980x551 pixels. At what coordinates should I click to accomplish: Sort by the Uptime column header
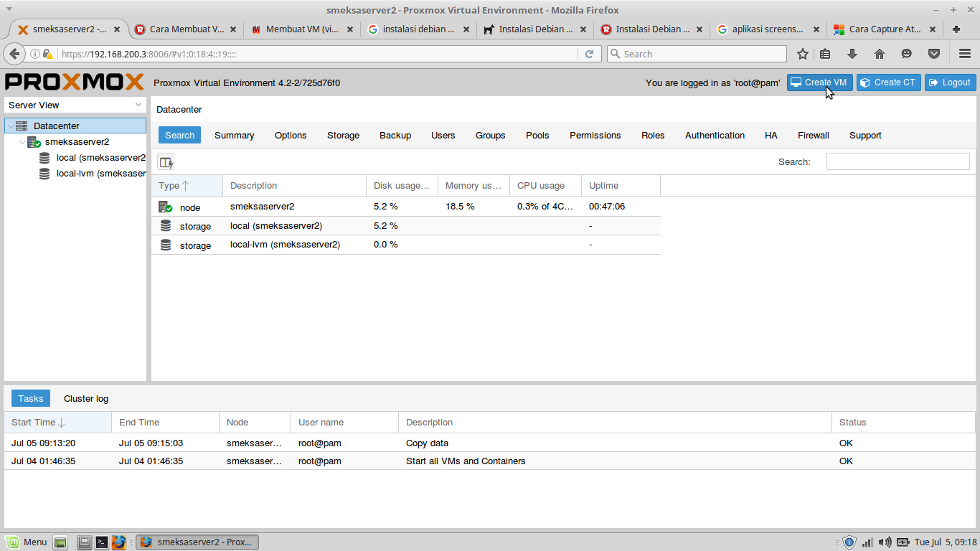coord(621,185)
